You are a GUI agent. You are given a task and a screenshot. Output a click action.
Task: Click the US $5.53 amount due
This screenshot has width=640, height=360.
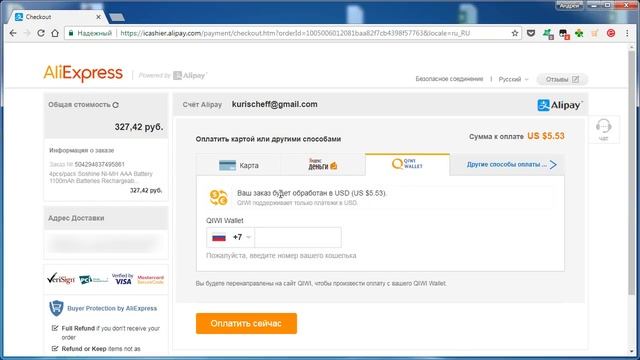click(x=546, y=136)
